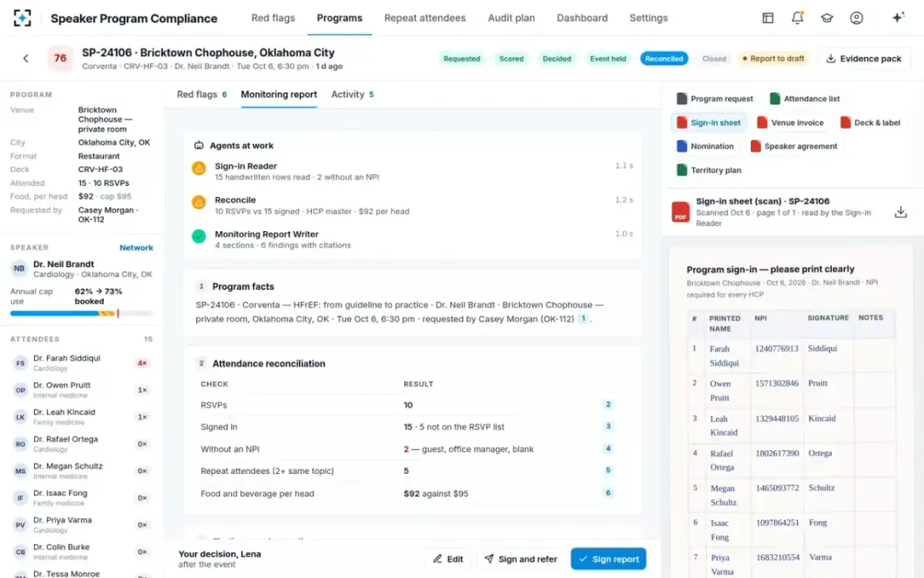Viewport: 924px width, 578px height.
Task: Click Colin Burke CB avatar
Action: tap(20, 552)
